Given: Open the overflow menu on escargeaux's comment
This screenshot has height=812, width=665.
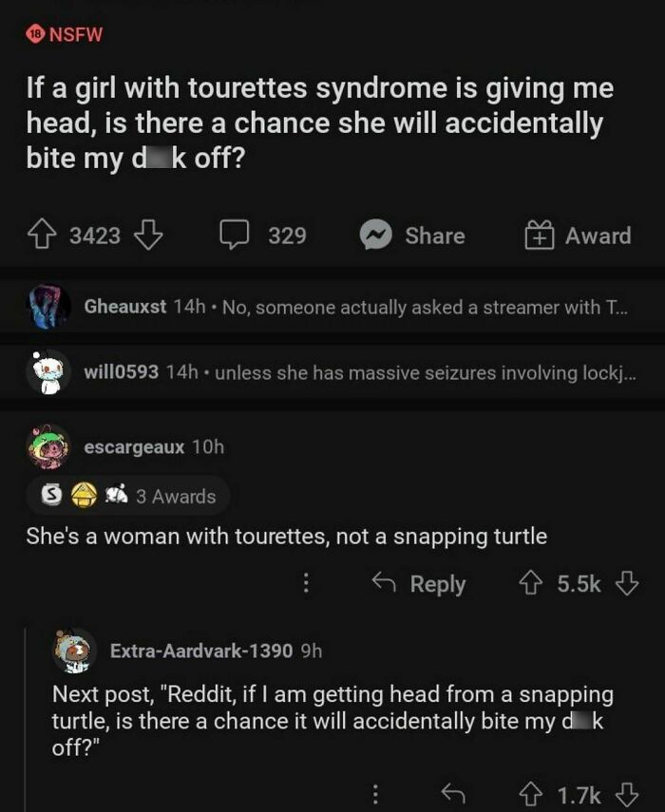Looking at the screenshot, I should tap(306, 584).
